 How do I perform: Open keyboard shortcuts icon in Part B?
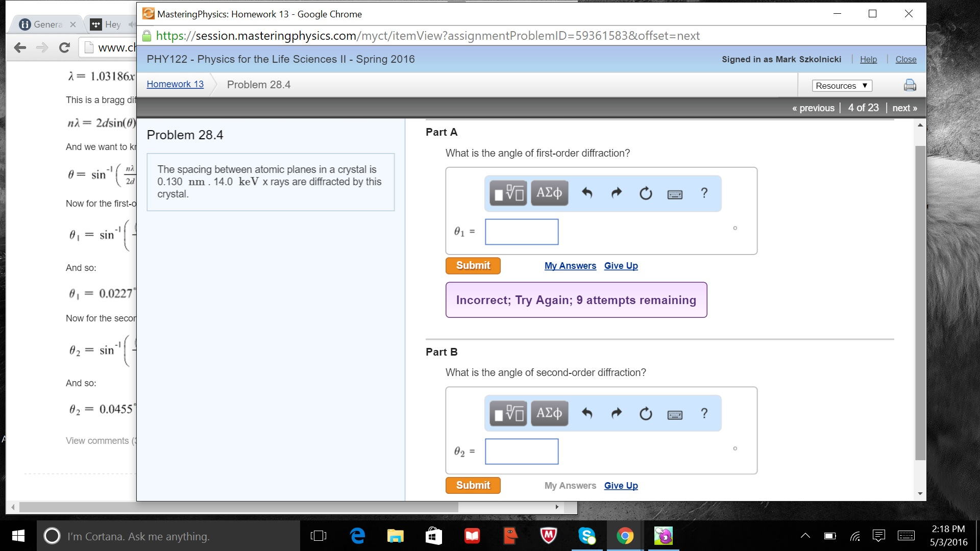[675, 414]
